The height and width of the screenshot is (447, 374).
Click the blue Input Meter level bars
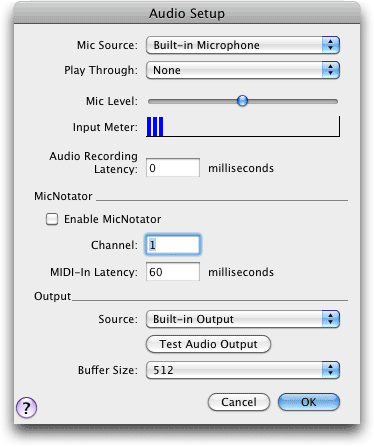pyautogui.click(x=155, y=126)
